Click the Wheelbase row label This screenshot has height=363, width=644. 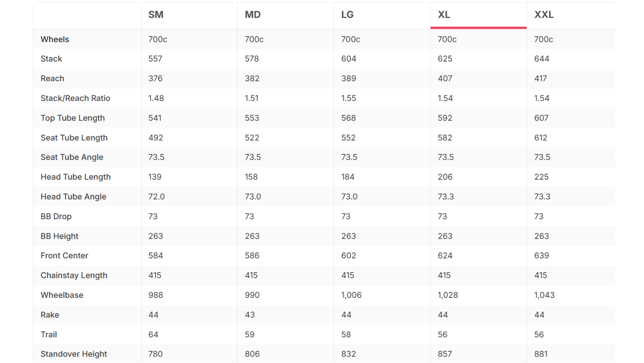62,295
